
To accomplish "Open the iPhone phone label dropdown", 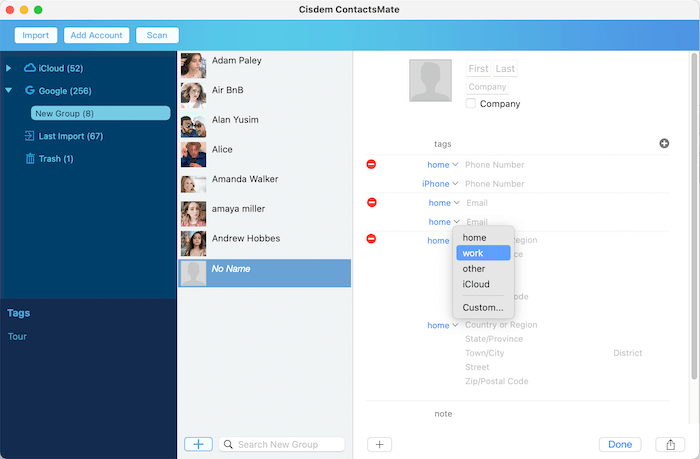I will pos(440,184).
